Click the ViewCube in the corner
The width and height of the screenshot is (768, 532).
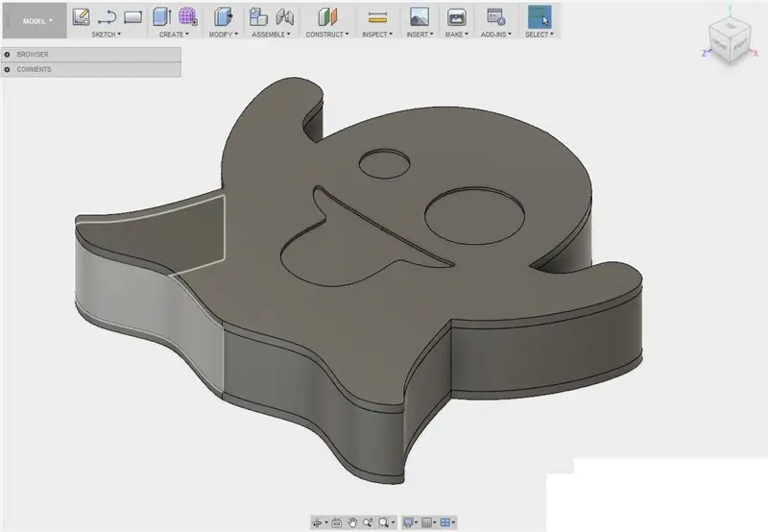point(730,41)
